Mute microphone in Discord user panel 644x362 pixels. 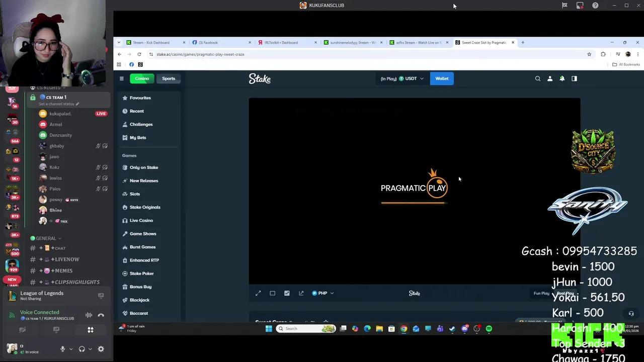pyautogui.click(x=62, y=349)
